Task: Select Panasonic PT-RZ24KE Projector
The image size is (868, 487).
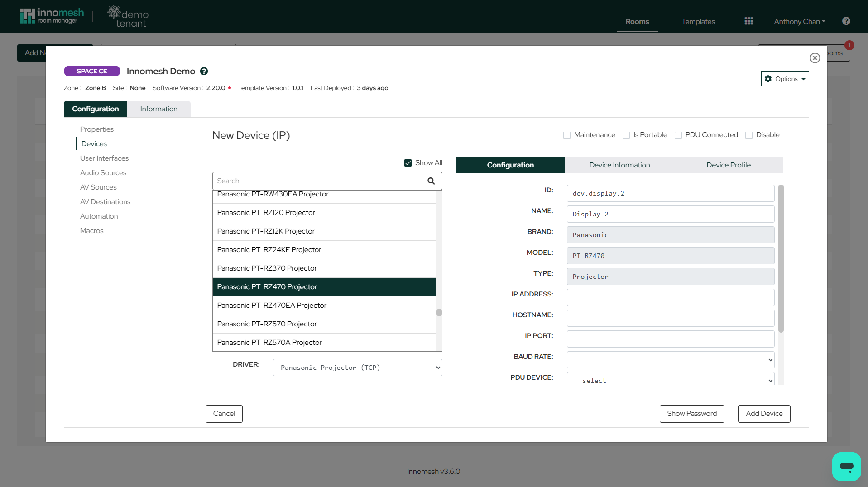Action: (324, 250)
